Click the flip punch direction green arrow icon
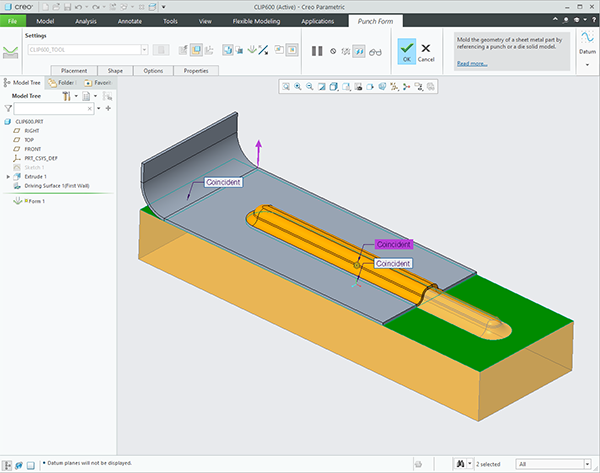 [x=252, y=49]
